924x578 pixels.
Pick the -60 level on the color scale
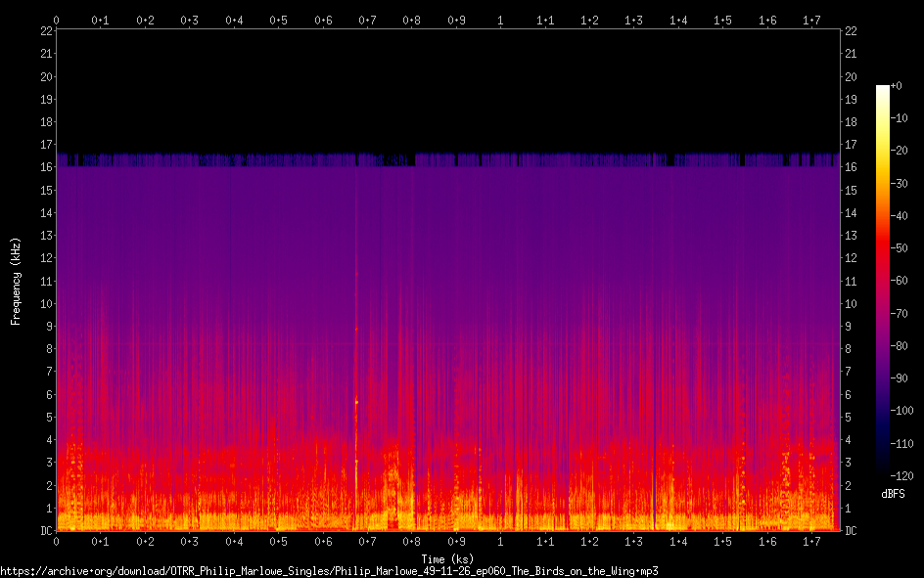tap(884, 281)
